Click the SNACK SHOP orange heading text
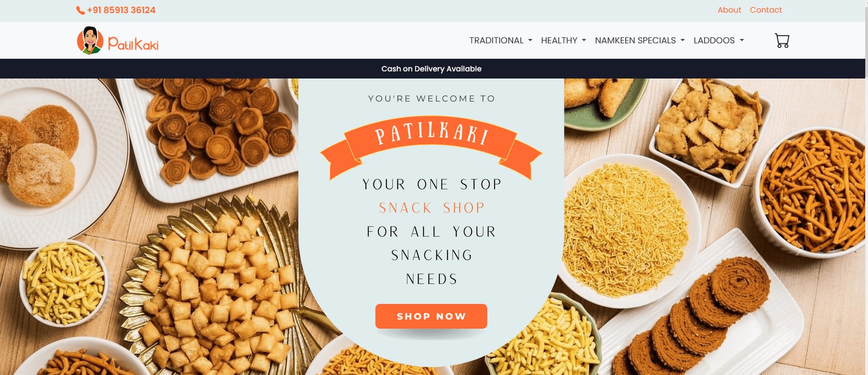 tap(432, 208)
